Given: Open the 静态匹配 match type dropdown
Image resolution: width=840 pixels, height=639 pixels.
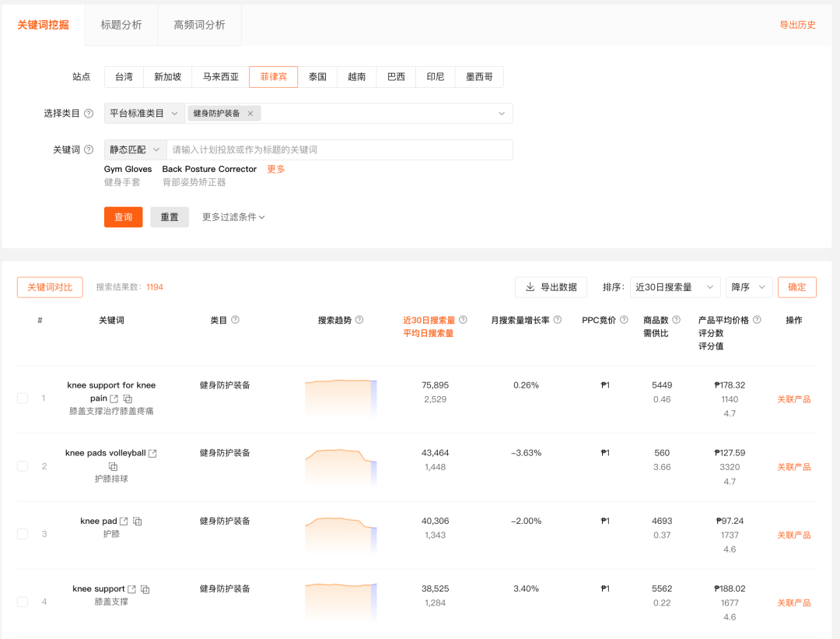Looking at the screenshot, I should tap(135, 149).
